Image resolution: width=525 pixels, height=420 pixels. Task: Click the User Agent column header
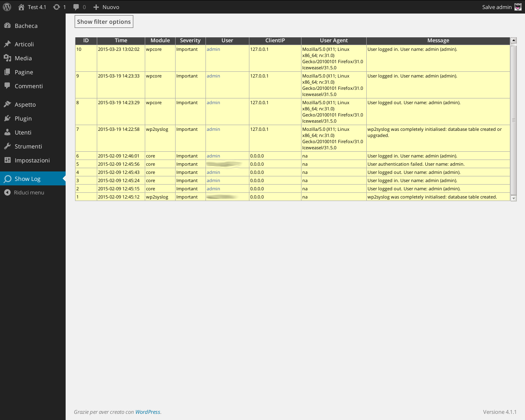point(334,41)
